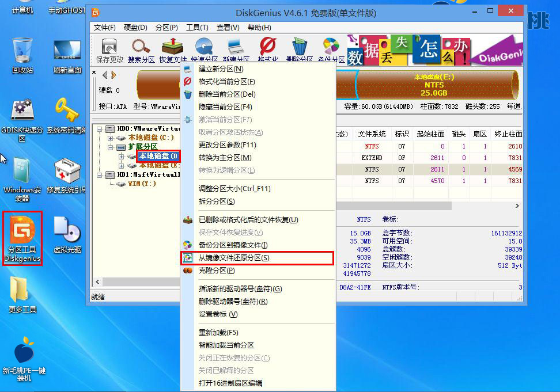Collapse the HD0:VMwareVirtual disk tree node
Viewport: 560px width, 392px height.
pos(99,129)
